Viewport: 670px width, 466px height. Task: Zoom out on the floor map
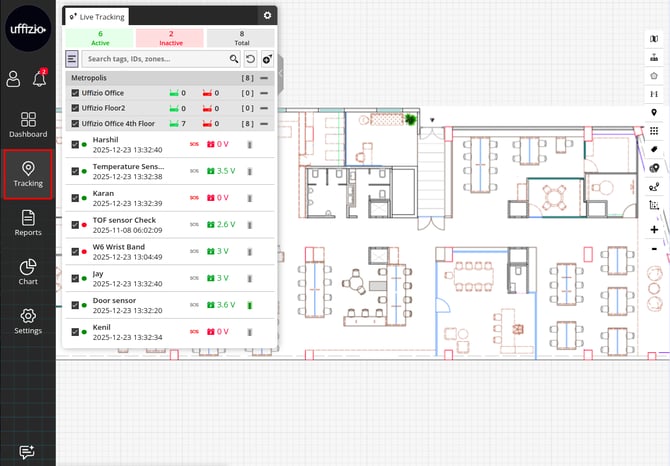[x=654, y=248]
